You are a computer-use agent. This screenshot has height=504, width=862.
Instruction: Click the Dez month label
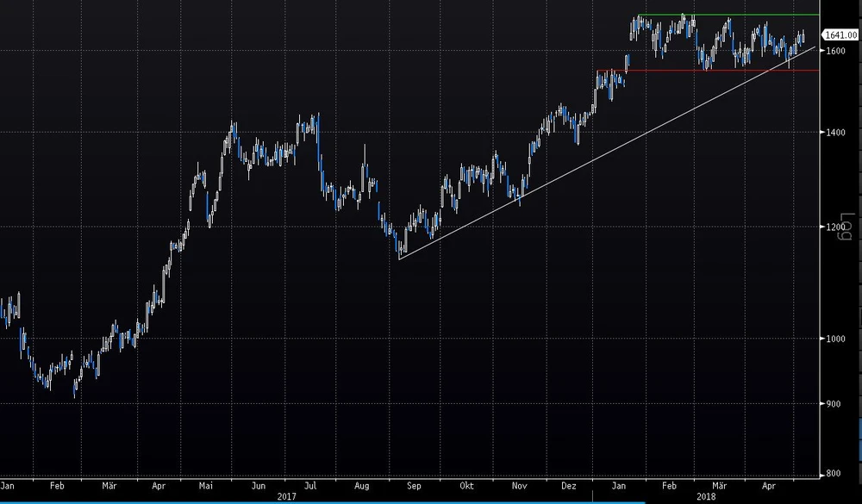coord(570,486)
